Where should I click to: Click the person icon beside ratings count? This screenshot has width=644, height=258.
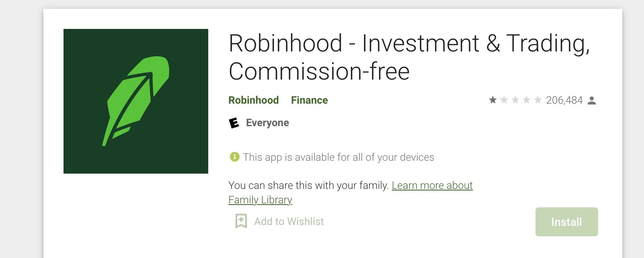click(592, 100)
